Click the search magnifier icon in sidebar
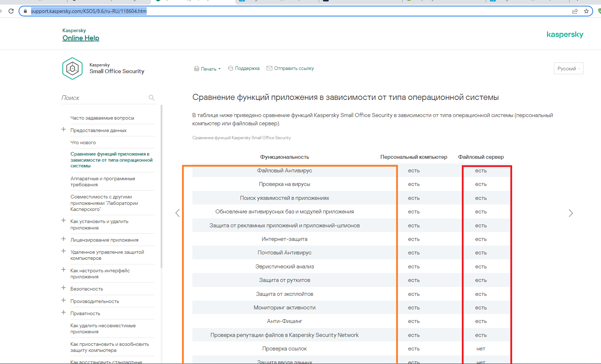The image size is (601, 364). pos(151,97)
